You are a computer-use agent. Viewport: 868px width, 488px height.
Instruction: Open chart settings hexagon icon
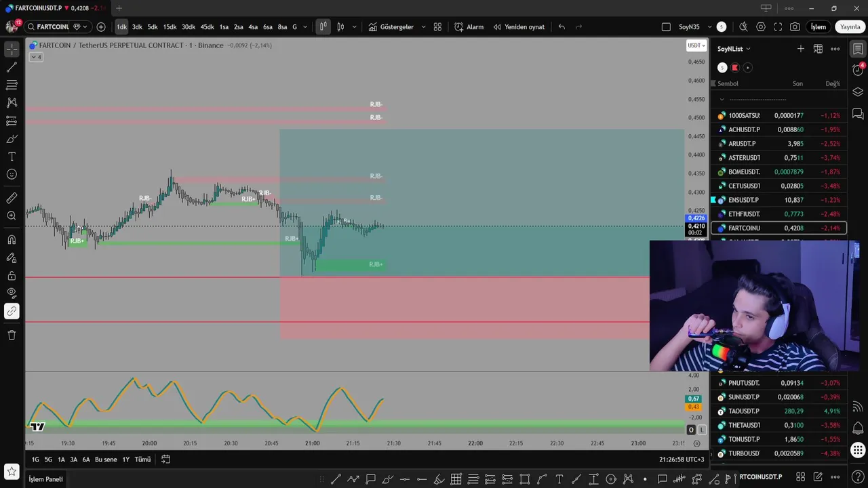pyautogui.click(x=761, y=27)
